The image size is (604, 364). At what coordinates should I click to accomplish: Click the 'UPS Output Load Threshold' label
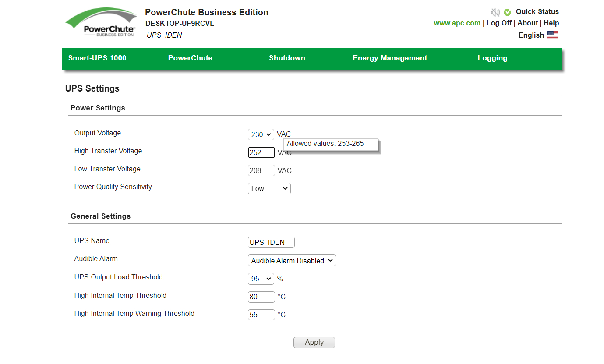tap(119, 277)
